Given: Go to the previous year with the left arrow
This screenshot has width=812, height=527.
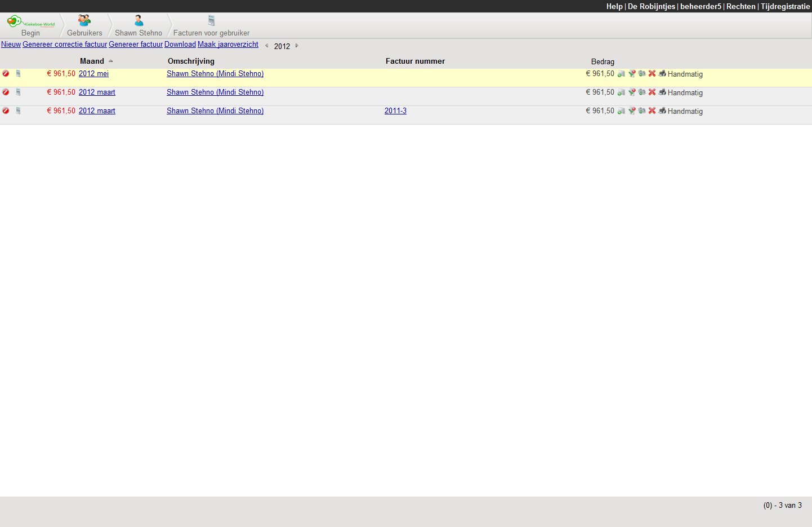Looking at the screenshot, I should (266, 46).
